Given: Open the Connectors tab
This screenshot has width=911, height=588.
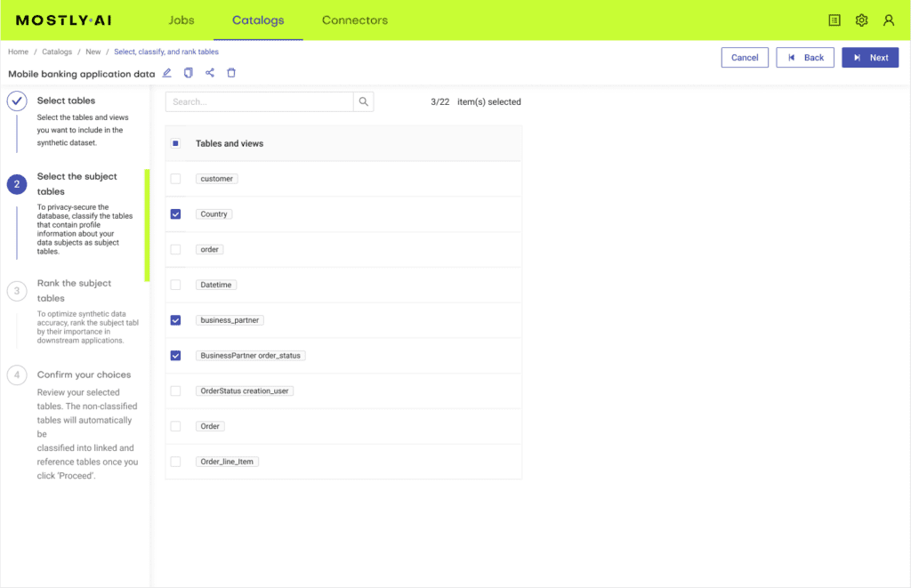Looking at the screenshot, I should (x=354, y=20).
